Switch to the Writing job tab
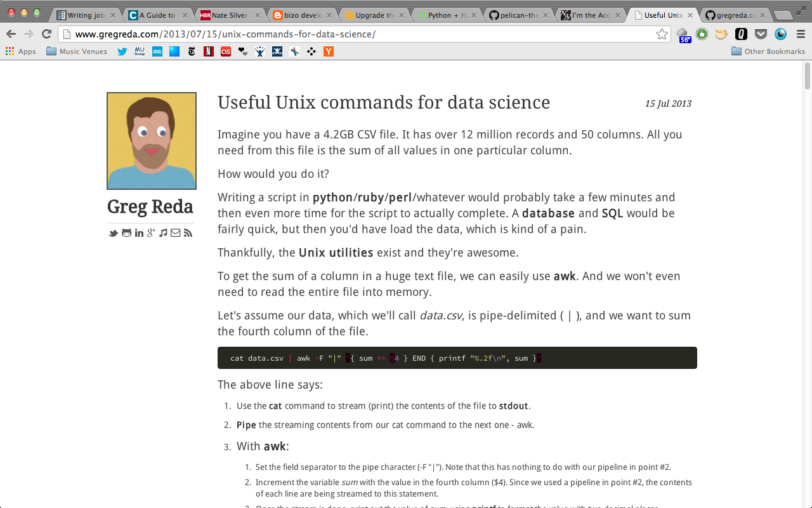 click(86, 15)
